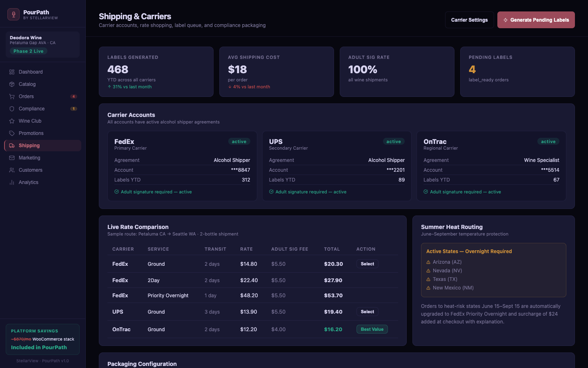Click the PourPath wine glass logo icon
This screenshot has height=368, width=588.
(13, 14)
